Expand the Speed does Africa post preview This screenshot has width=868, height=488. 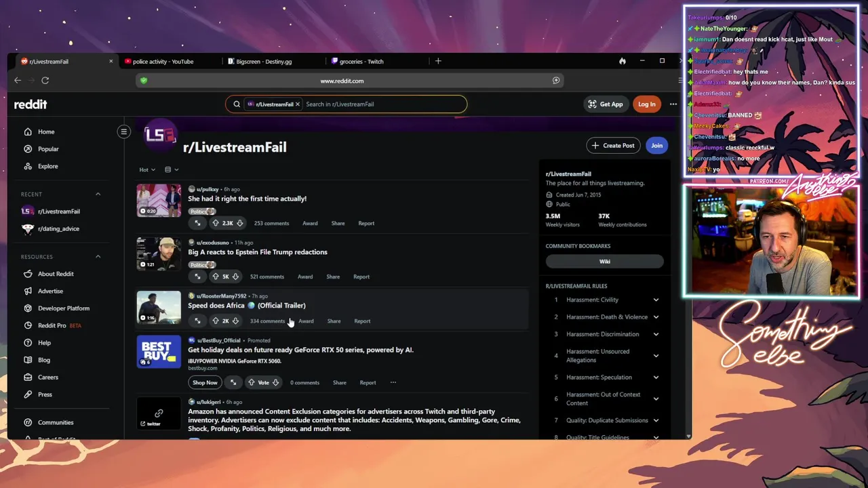pyautogui.click(x=197, y=321)
